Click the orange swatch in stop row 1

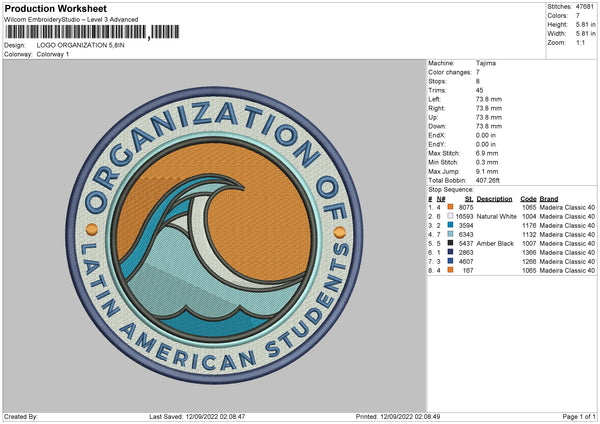(x=450, y=207)
